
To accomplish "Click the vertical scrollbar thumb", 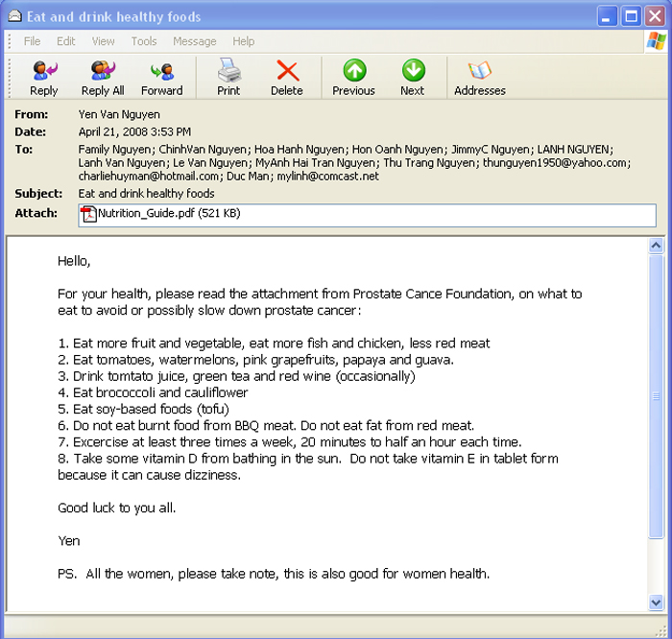I will [x=656, y=396].
